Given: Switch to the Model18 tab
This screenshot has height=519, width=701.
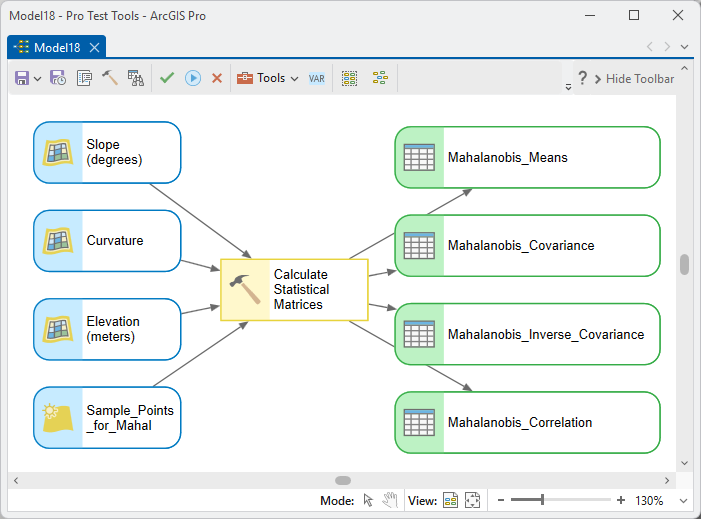Looking at the screenshot, I should click(x=57, y=47).
